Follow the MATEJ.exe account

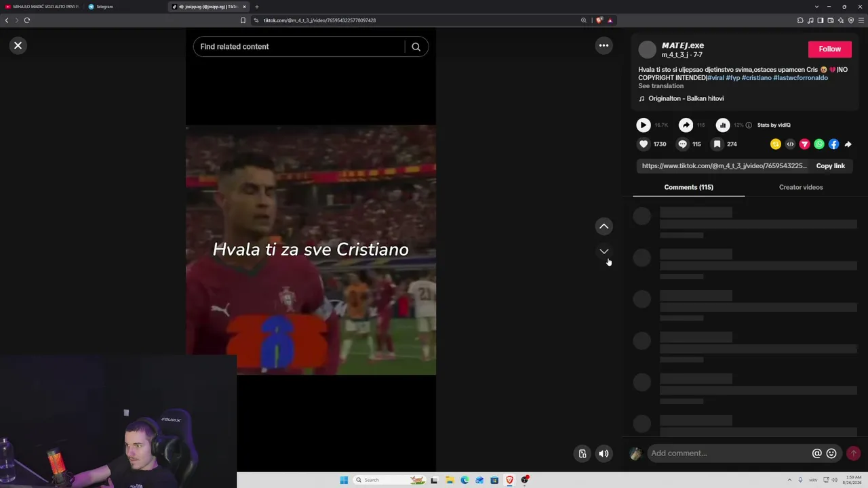(x=829, y=49)
